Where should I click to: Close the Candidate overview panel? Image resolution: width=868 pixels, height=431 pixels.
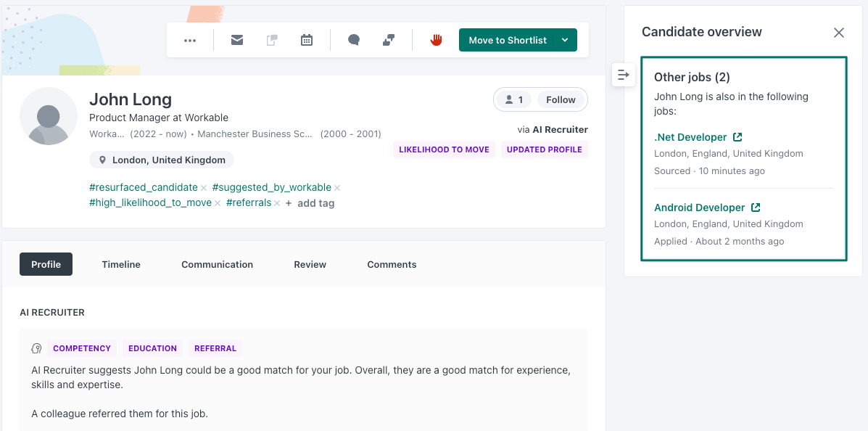tap(839, 33)
